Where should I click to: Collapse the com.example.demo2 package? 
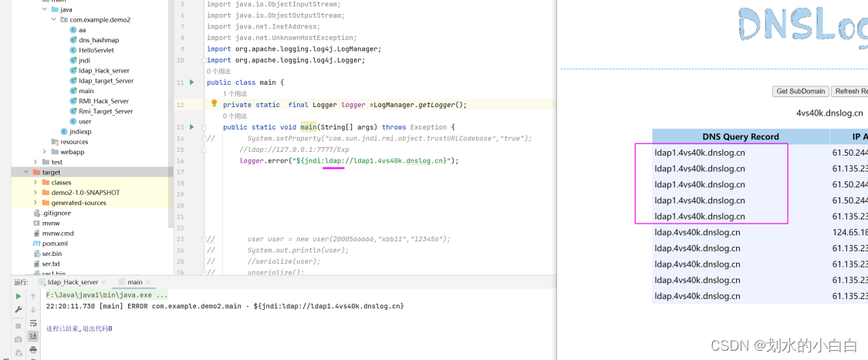[54, 20]
